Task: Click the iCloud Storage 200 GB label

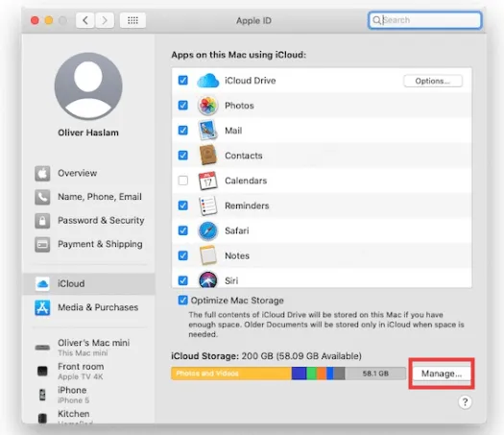Action: tap(266, 356)
